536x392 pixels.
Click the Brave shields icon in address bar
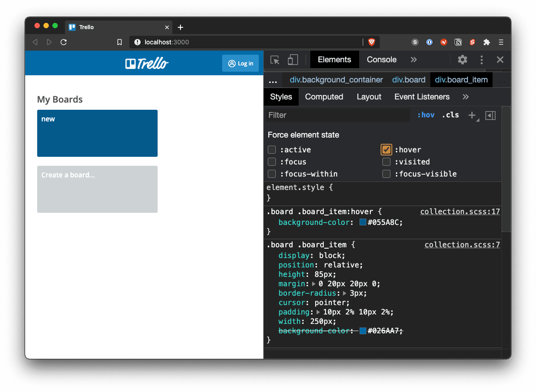coord(372,42)
